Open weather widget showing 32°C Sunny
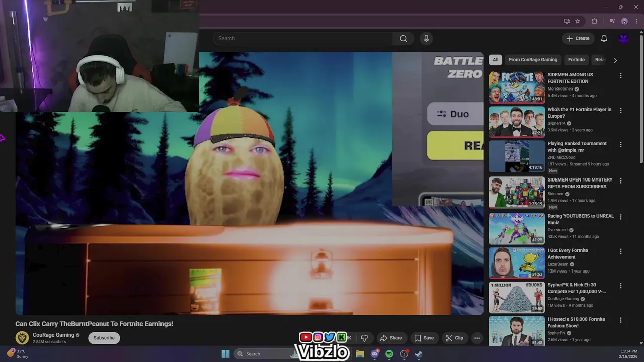The image size is (644, 362). click(x=18, y=354)
